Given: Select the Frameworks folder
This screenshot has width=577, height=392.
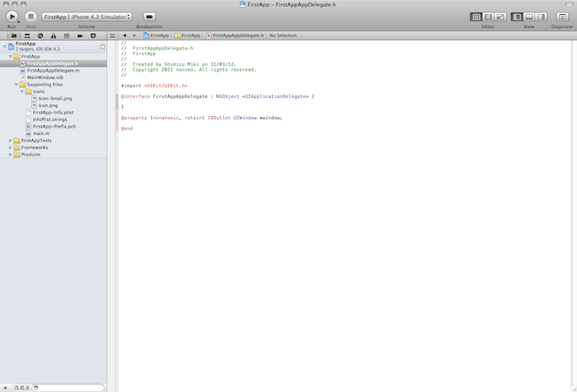Looking at the screenshot, I should pos(54,147).
